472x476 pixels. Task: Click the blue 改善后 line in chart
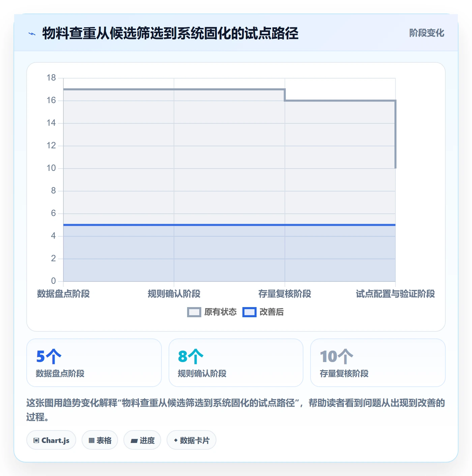[x=229, y=225]
